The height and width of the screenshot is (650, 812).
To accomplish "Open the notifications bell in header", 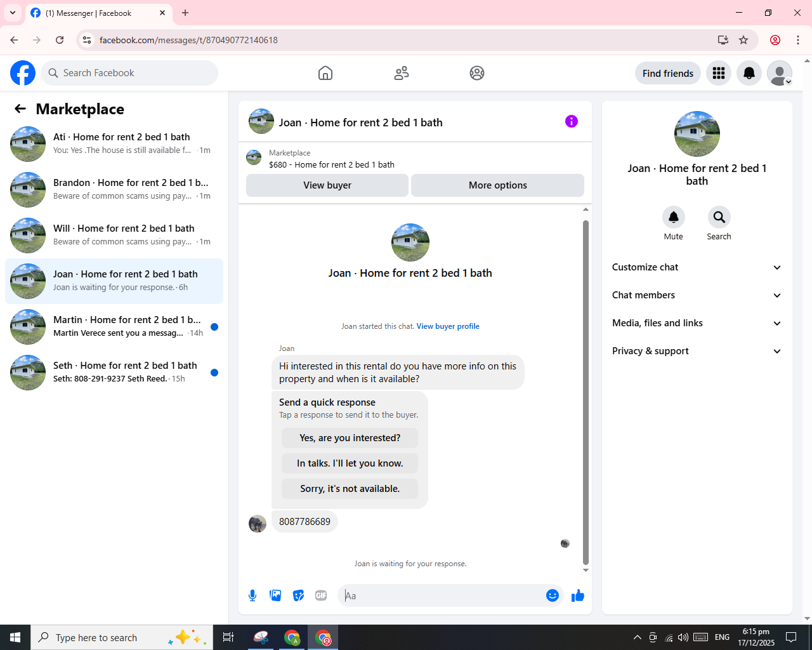I will tap(749, 73).
